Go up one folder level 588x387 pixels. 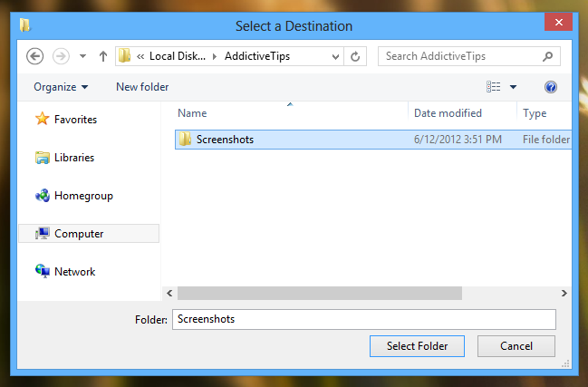(x=103, y=56)
